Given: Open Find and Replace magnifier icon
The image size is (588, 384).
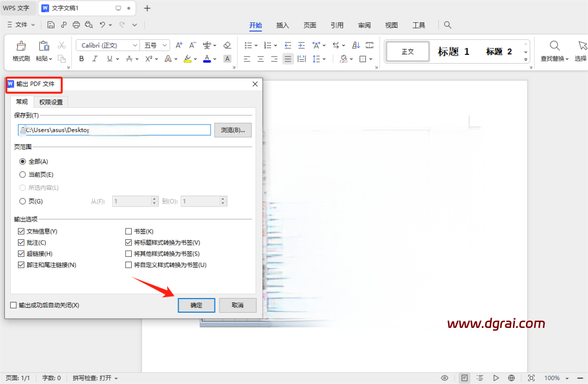Looking at the screenshot, I should pos(554,46).
